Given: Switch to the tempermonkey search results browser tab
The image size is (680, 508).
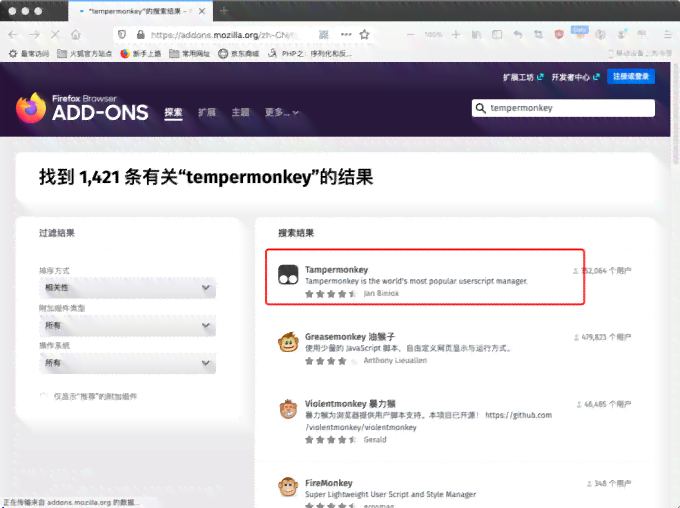Looking at the screenshot, I should (140, 11).
